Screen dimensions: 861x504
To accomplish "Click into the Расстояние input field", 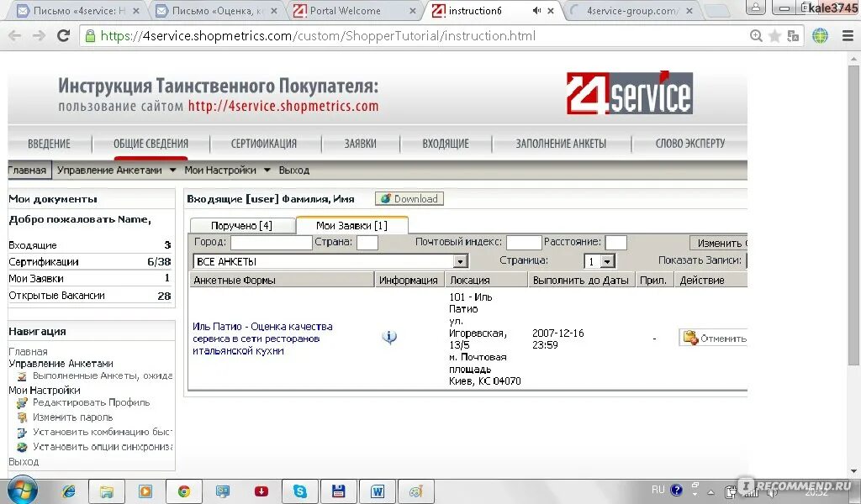I will 616,243.
